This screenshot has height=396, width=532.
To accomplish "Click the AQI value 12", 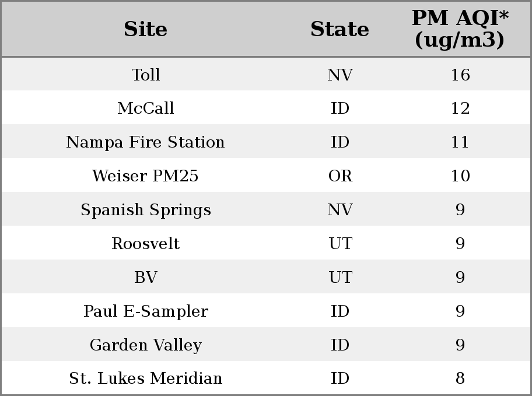I will point(460,108).
